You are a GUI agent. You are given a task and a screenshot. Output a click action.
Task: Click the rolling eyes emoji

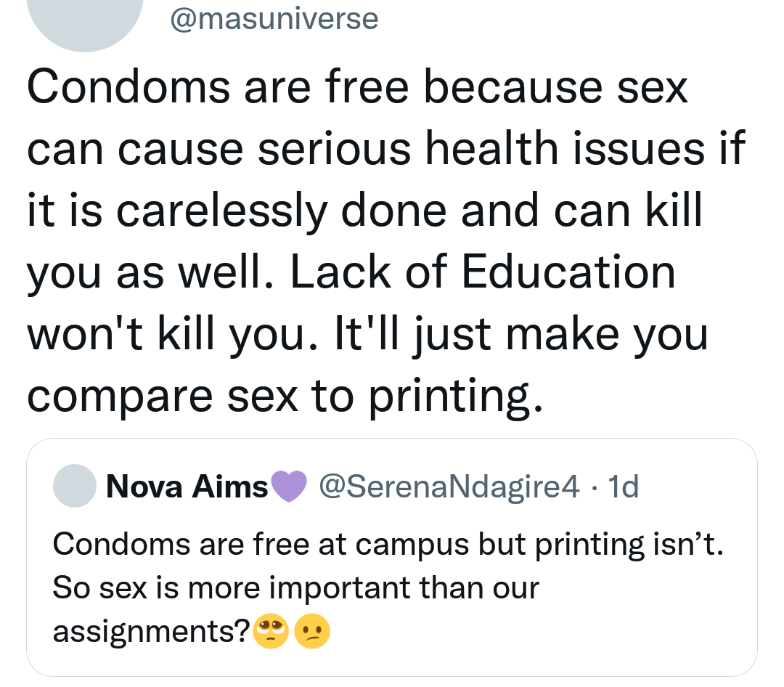click(271, 631)
